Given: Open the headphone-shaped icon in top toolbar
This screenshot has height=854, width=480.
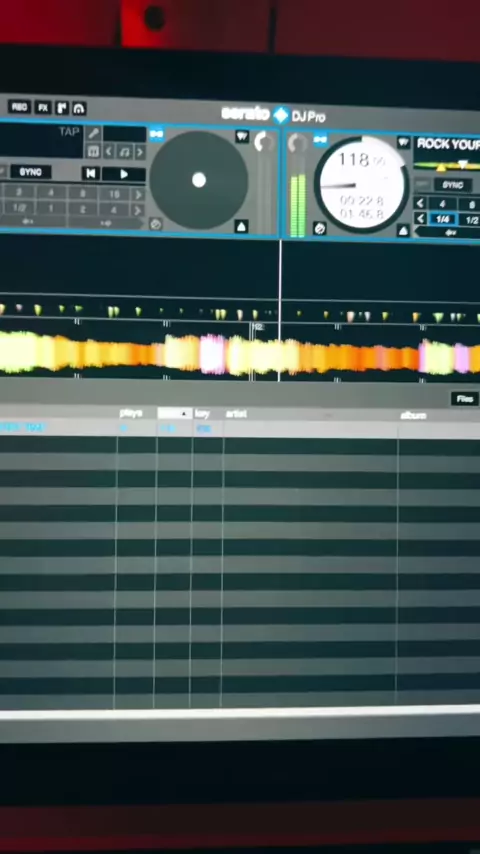Looking at the screenshot, I should coord(79,108).
